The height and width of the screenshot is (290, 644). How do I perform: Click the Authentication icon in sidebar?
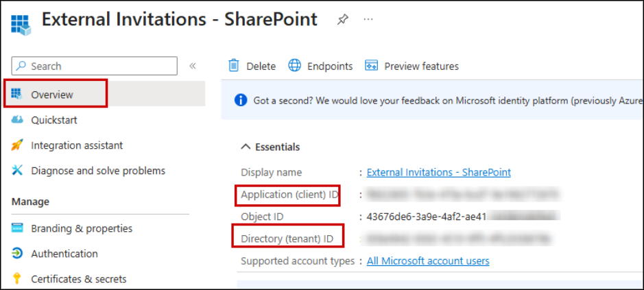(17, 254)
